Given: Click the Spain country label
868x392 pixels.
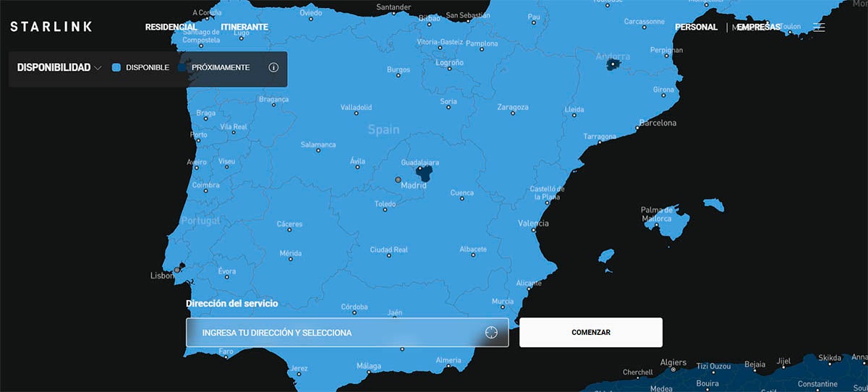Looking at the screenshot, I should click(x=383, y=130).
